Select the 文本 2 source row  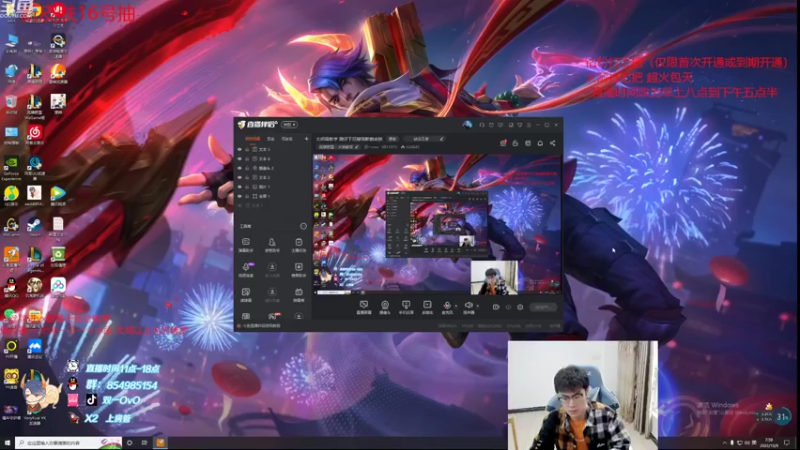point(273,177)
